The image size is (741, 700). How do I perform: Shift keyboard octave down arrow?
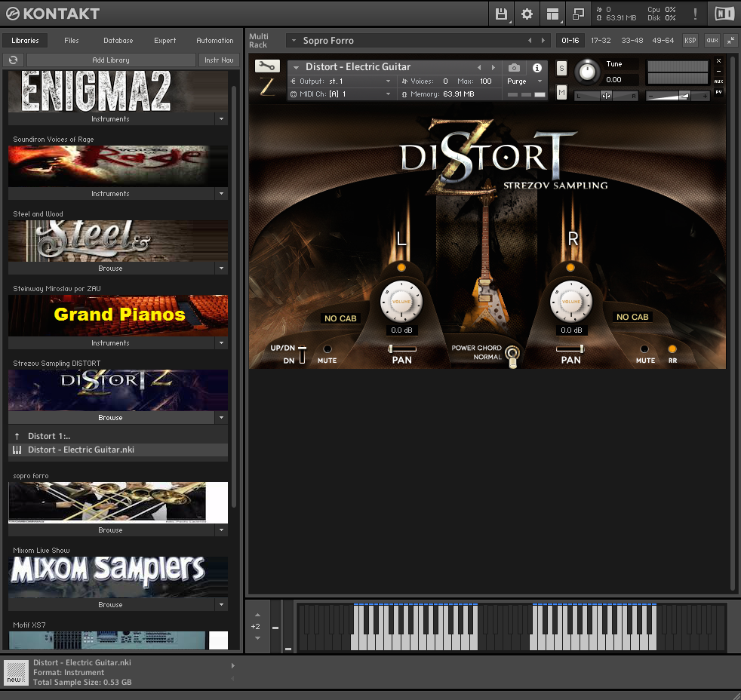(257, 638)
